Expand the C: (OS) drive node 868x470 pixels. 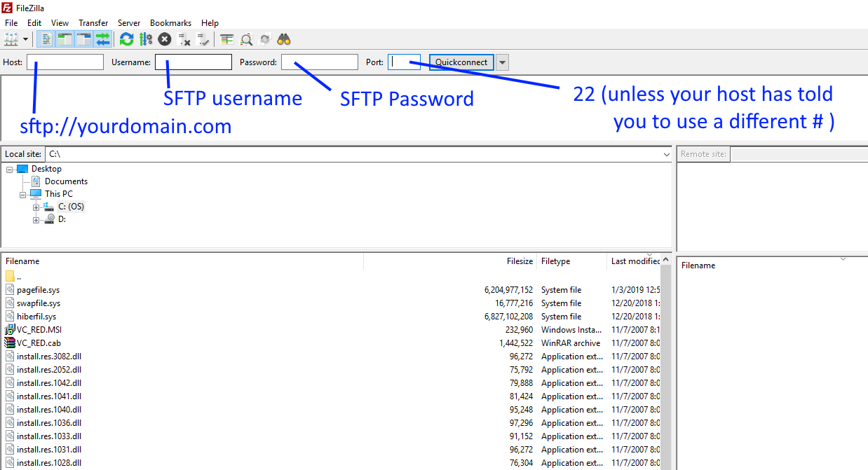(x=36, y=207)
